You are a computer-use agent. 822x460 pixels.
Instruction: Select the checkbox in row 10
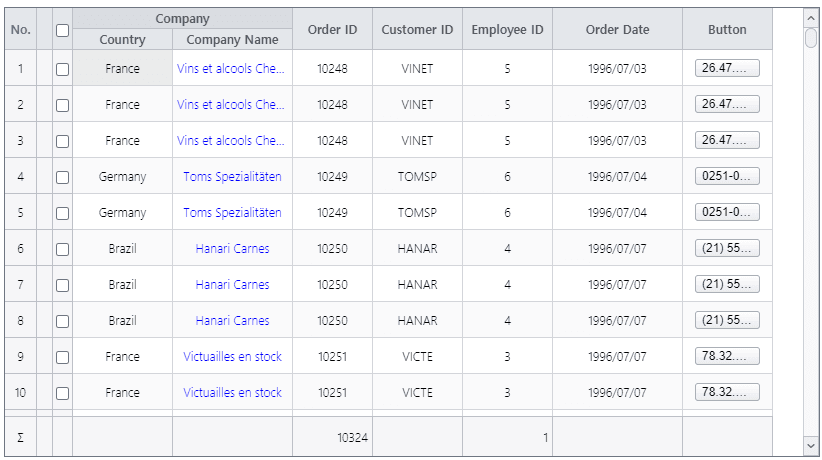(x=62, y=393)
